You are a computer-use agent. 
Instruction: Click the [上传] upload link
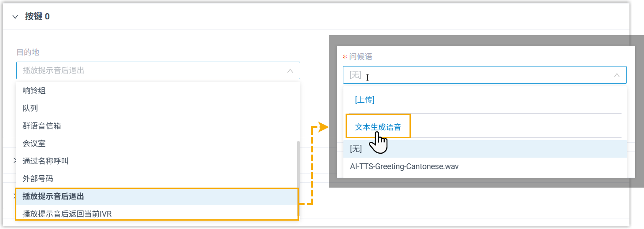coord(365,100)
